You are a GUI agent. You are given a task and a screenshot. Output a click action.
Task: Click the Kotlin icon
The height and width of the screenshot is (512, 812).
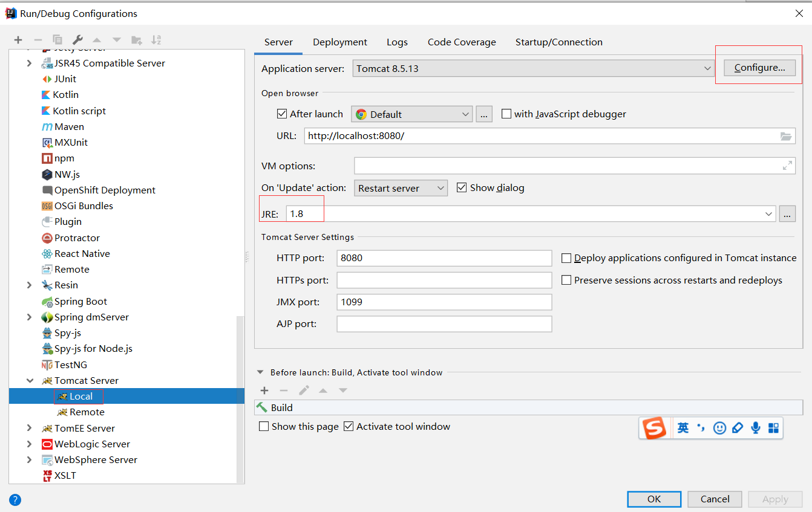point(47,94)
